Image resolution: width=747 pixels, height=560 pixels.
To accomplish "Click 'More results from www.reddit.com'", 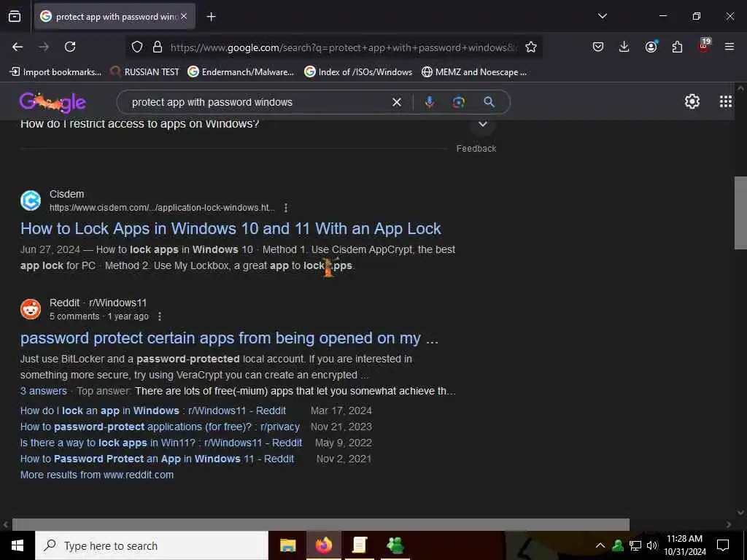I will (97, 475).
